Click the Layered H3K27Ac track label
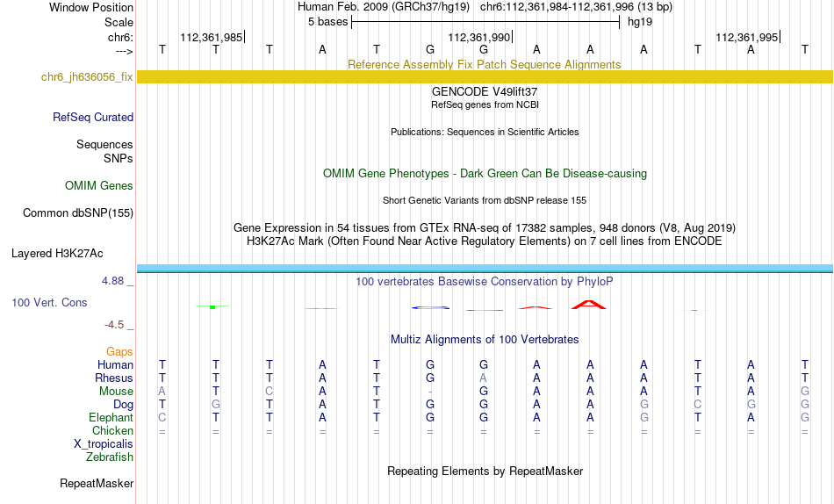 [x=57, y=254]
